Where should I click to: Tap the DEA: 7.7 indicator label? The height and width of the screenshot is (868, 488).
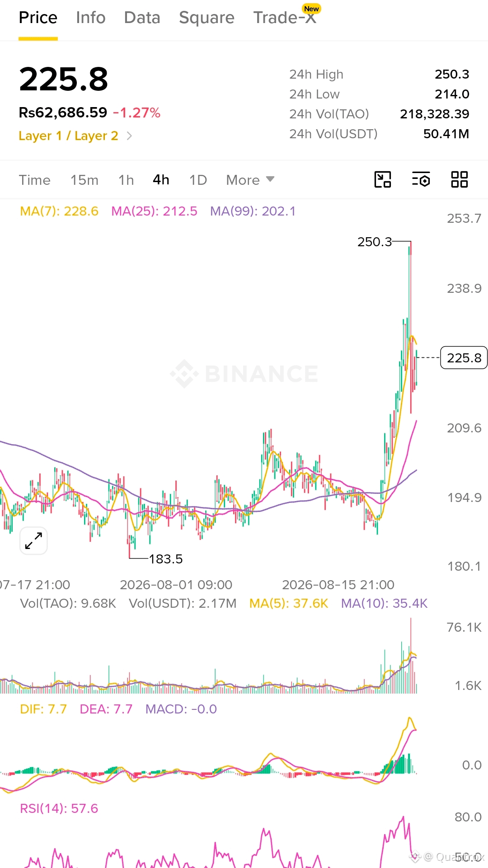coord(106,709)
